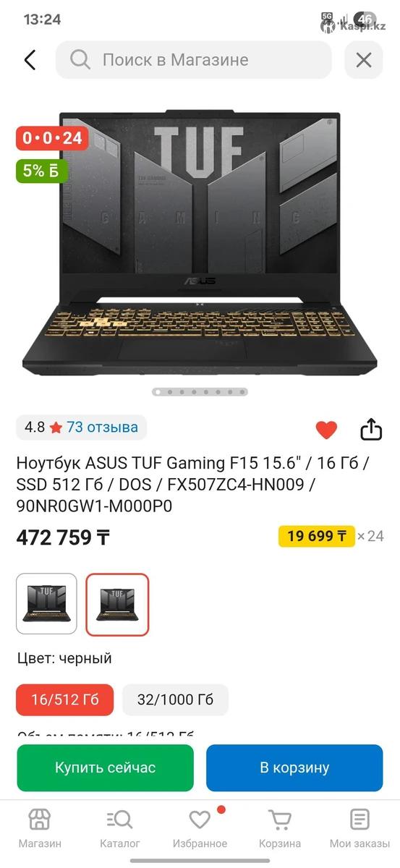This screenshot has width=400, height=868.
Task: Open the Каталог tab
Action: coord(120,828)
